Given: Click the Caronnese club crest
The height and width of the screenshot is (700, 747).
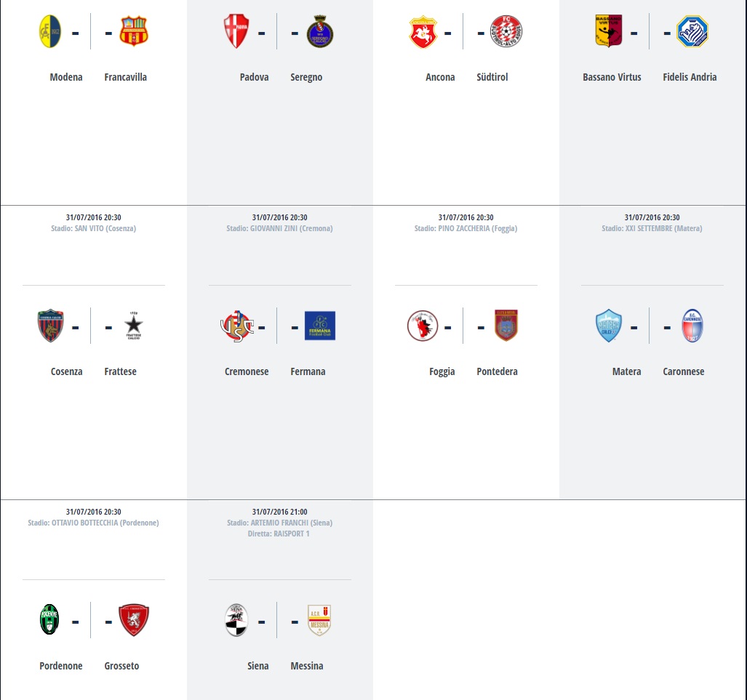Looking at the screenshot, I should (692, 326).
